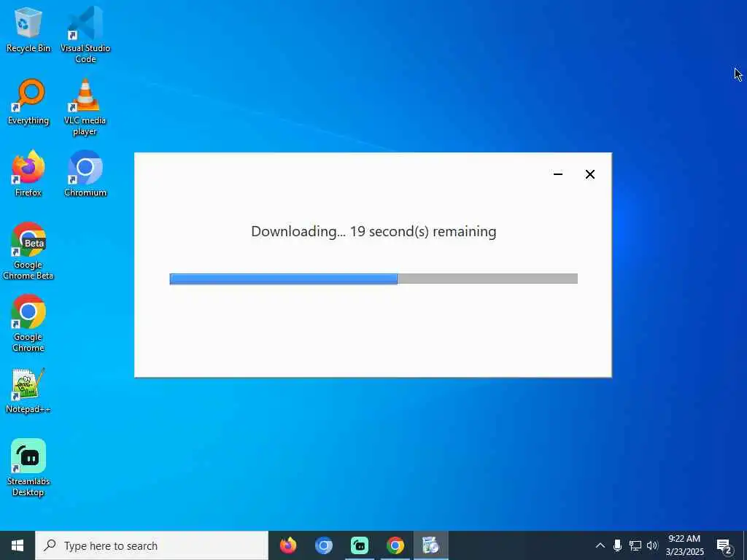The image size is (747, 560).
Task: Minimize the downloading installer window
Action: coord(558,174)
